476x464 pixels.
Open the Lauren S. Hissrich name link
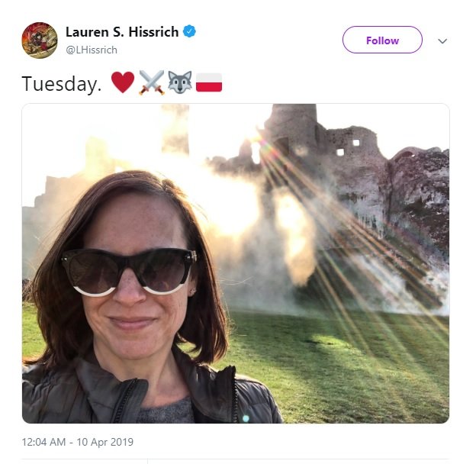[122, 32]
